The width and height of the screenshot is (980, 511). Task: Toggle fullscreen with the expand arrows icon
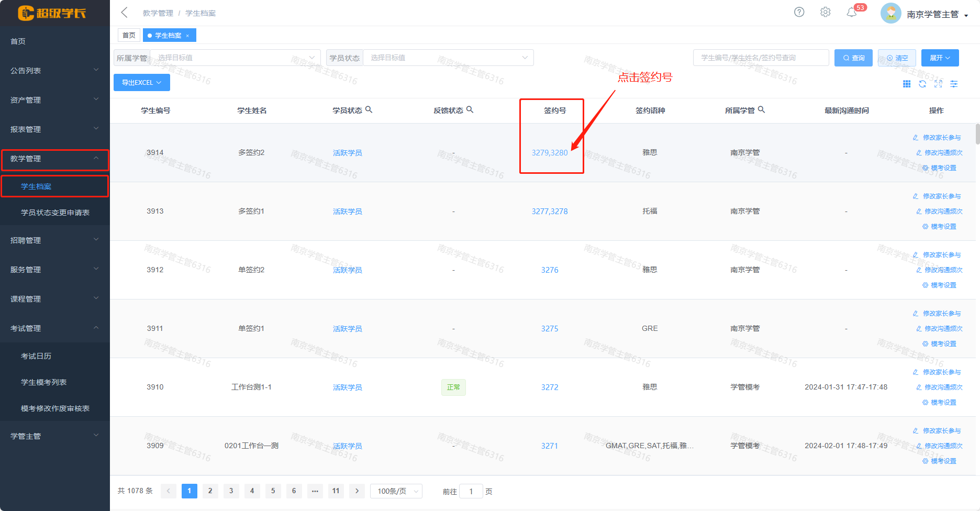tap(938, 84)
